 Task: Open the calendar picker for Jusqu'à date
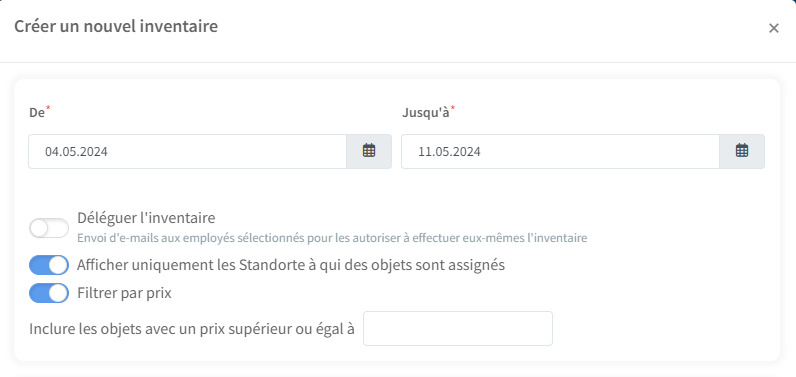pyautogui.click(x=742, y=151)
